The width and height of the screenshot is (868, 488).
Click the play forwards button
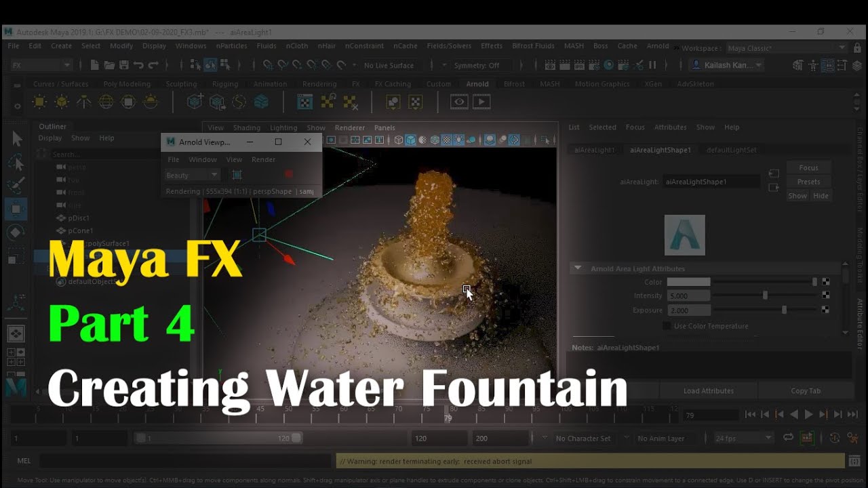(x=808, y=414)
